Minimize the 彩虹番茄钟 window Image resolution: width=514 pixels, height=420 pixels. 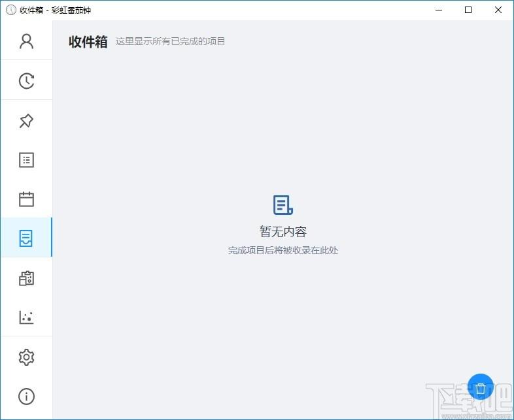click(439, 10)
